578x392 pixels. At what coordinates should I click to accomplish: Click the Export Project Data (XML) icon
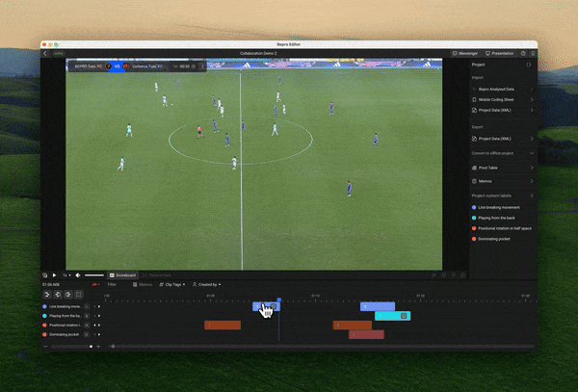tap(474, 139)
